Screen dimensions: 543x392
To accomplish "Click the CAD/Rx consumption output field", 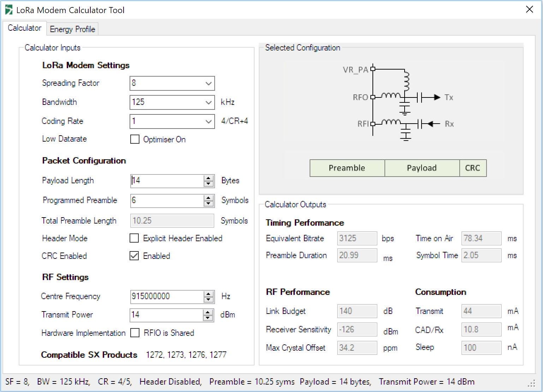I will click(481, 329).
